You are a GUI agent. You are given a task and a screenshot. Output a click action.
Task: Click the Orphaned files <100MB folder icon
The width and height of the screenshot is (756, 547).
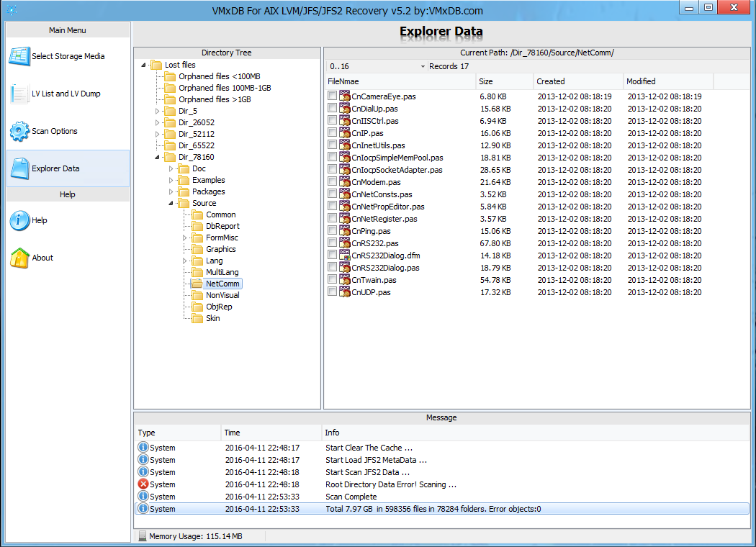170,76
